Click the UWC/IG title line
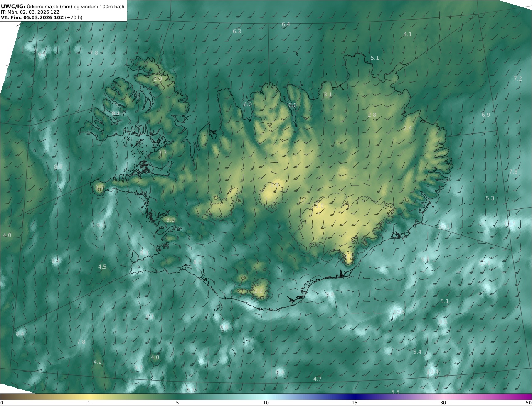This screenshot has height=406, width=532. pyautogui.click(x=63, y=6)
